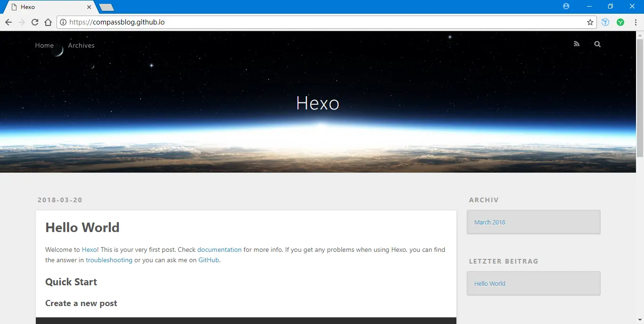Click the Quick Start heading
Image resolution: width=644 pixels, height=324 pixels.
coord(71,282)
